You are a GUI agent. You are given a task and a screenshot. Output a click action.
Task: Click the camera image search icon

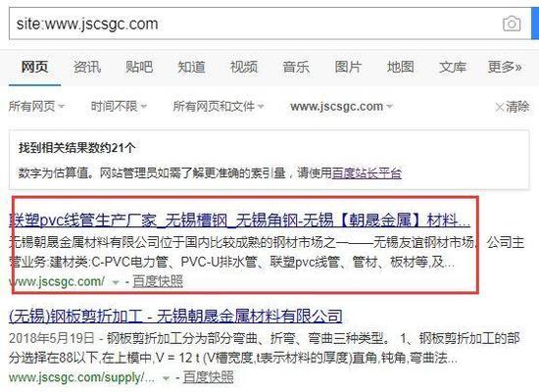(512, 24)
